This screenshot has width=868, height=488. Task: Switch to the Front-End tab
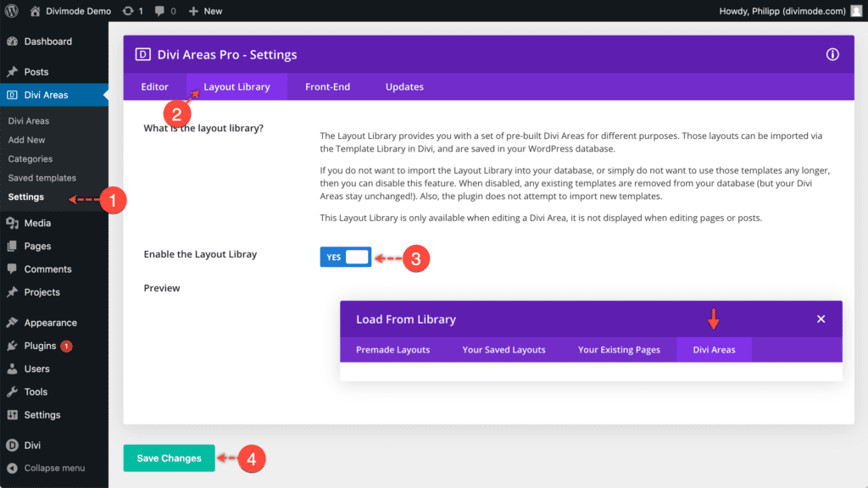tap(328, 87)
